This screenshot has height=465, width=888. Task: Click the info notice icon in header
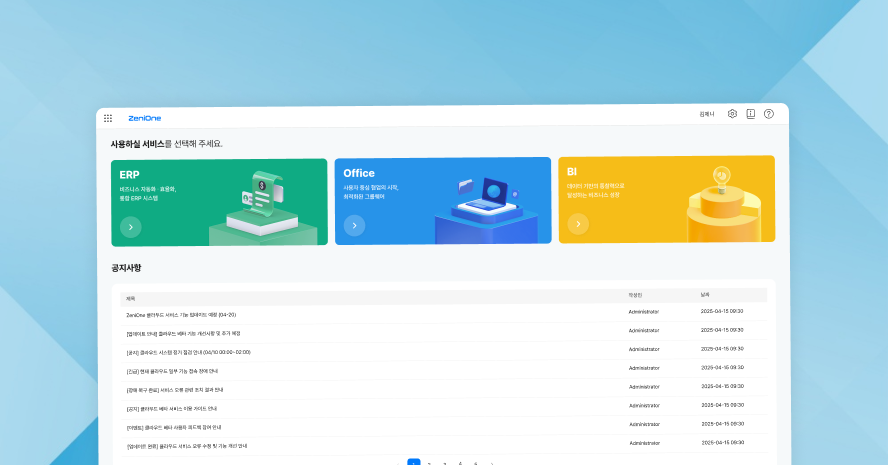click(750, 114)
